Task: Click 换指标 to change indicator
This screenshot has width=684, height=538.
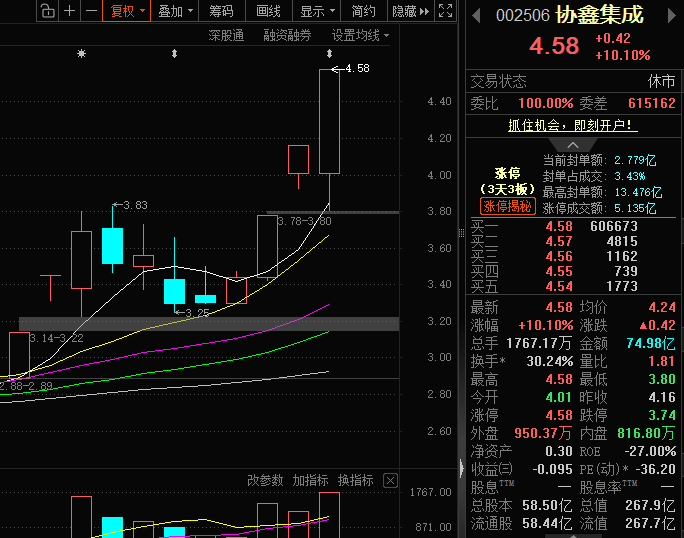Action: [x=356, y=480]
